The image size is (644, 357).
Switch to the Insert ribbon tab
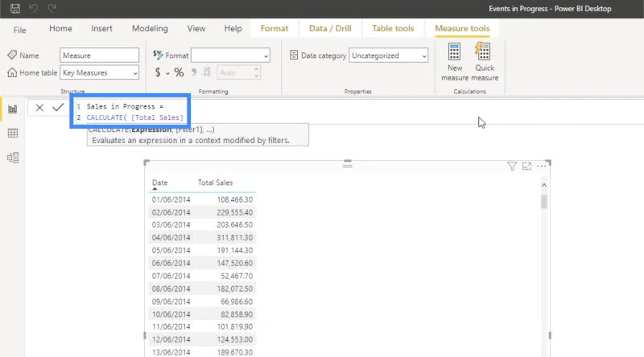coord(101,28)
